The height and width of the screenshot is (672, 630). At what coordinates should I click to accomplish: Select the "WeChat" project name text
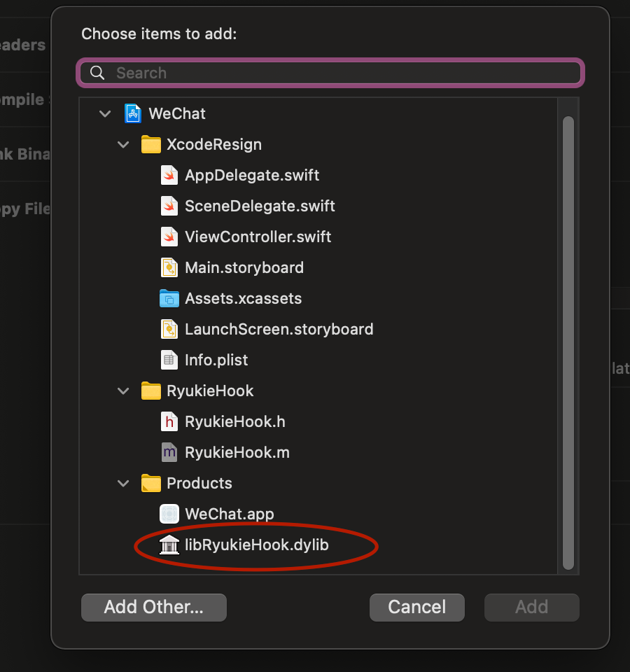[x=177, y=113]
